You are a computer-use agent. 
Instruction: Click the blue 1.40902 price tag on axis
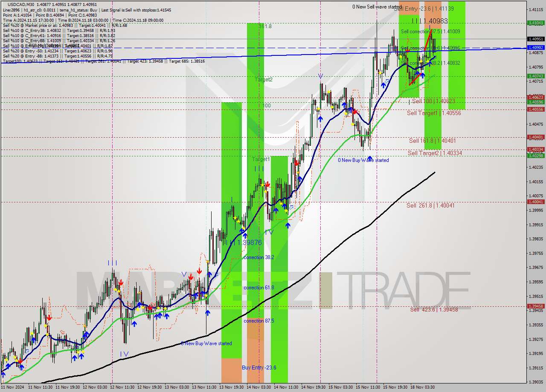click(x=536, y=48)
